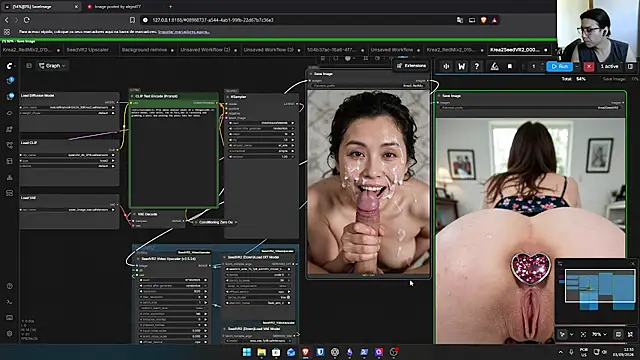The image size is (640, 360).
Task: Toggle the right side panel icon next to 1 active
Action: [631, 66]
